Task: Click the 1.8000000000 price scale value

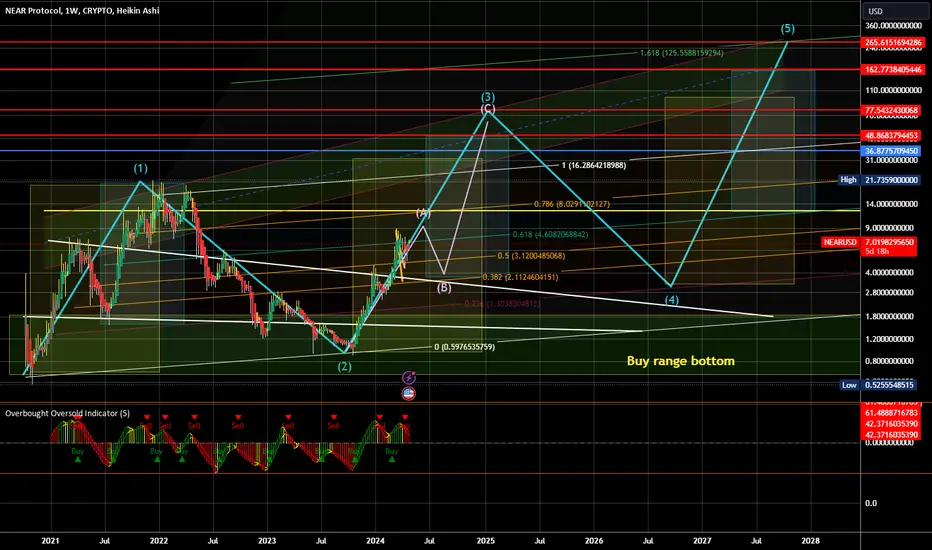Action: 889,316
